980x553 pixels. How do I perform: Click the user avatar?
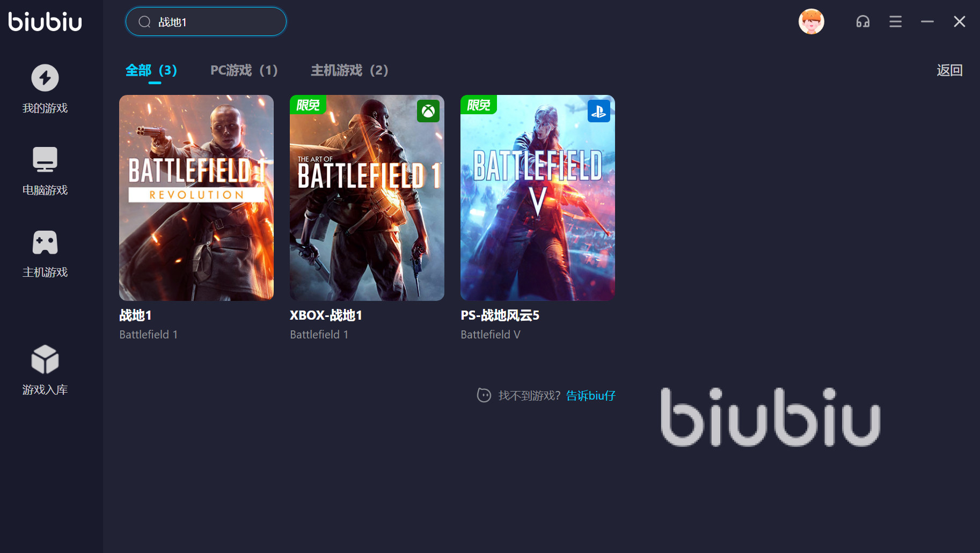click(x=811, y=21)
